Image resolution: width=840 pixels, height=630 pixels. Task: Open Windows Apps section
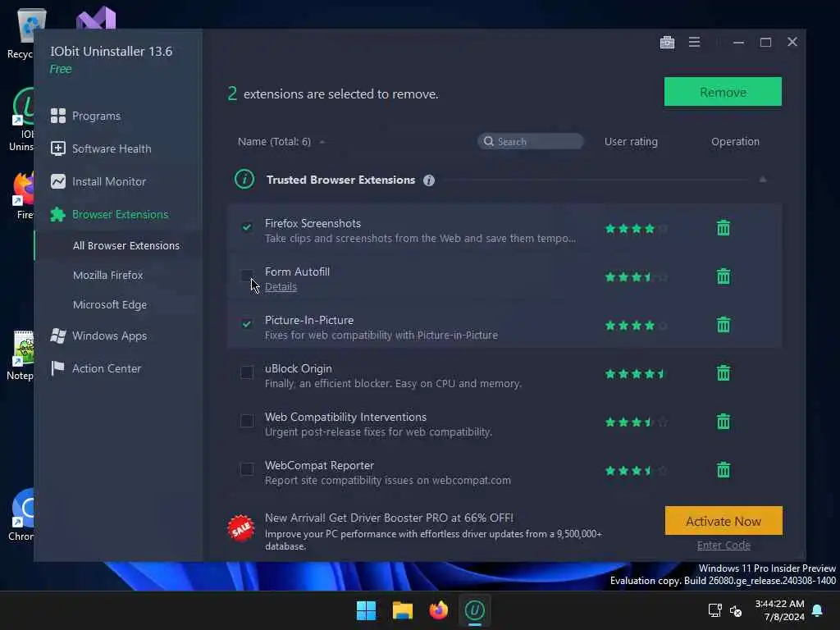(109, 336)
